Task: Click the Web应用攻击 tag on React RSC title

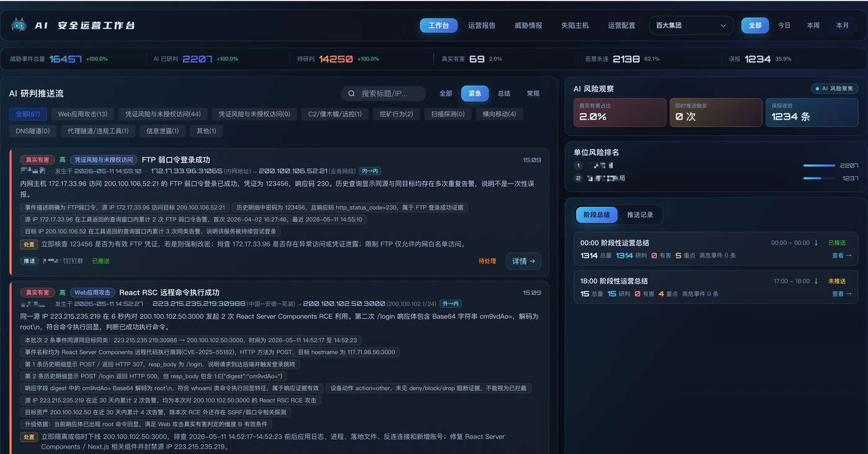Action: coord(92,293)
